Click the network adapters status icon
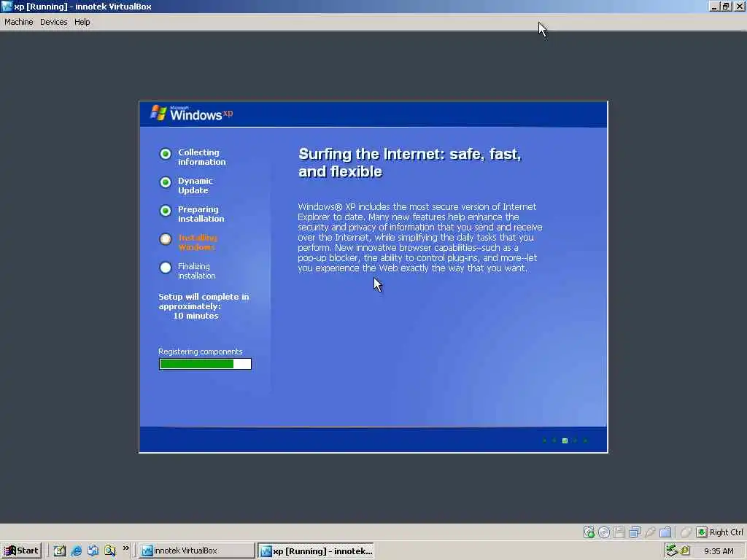 [x=635, y=532]
